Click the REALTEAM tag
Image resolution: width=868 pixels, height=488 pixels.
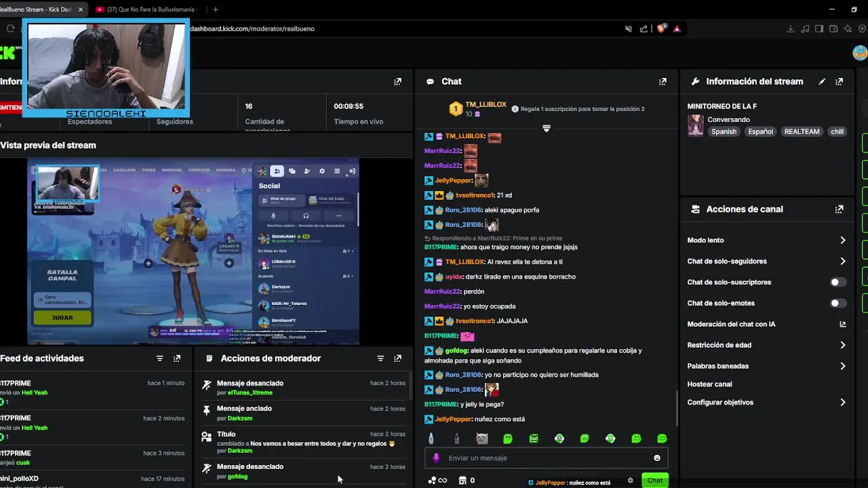(802, 131)
